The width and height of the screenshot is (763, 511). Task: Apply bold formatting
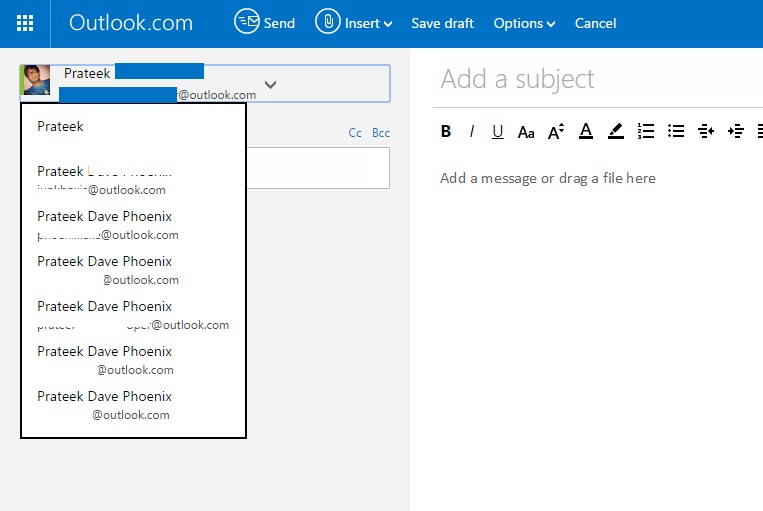coord(446,131)
